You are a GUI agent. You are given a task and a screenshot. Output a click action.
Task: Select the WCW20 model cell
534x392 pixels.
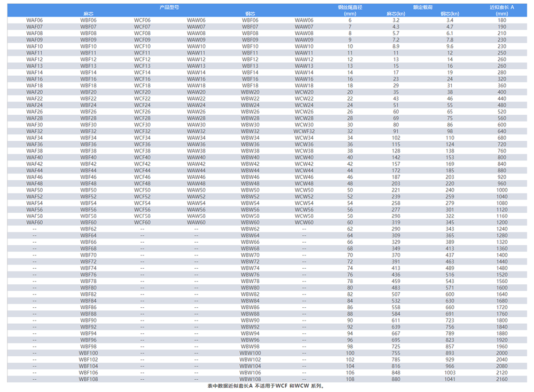(304, 92)
